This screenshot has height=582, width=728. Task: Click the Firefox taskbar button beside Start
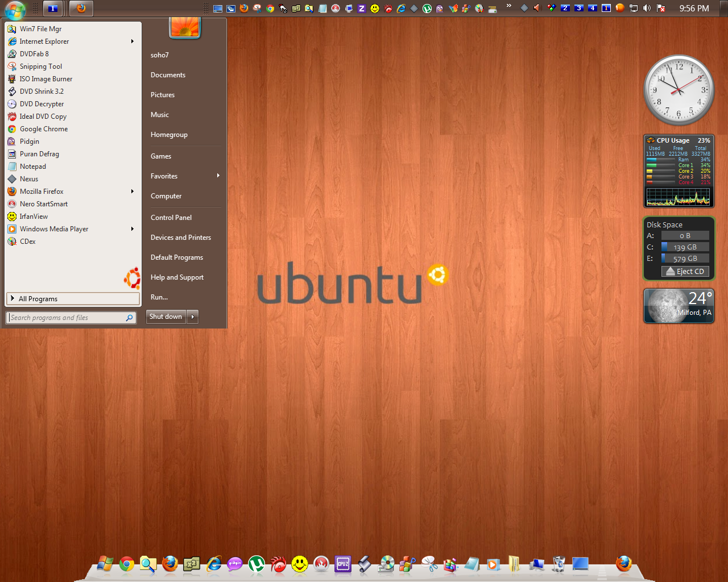click(x=81, y=9)
